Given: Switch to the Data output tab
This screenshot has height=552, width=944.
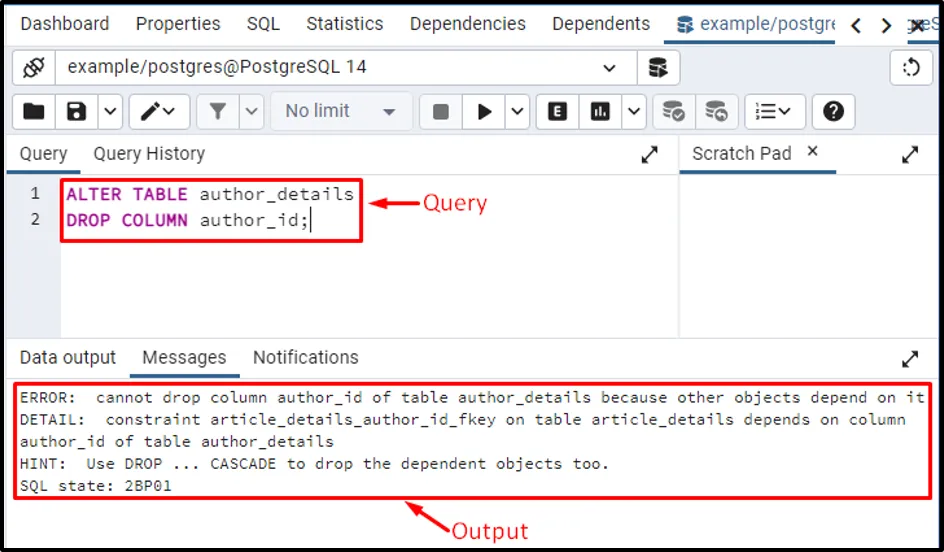Looking at the screenshot, I should [68, 358].
